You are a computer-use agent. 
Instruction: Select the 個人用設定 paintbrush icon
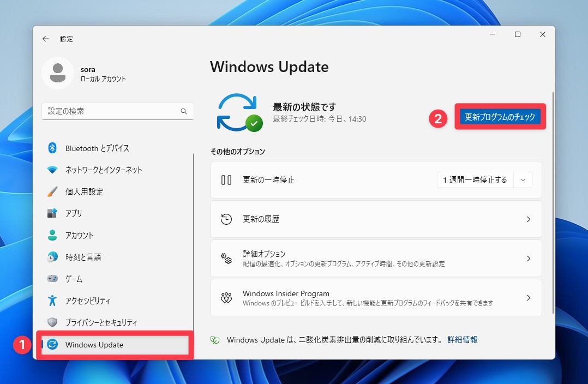tap(52, 192)
